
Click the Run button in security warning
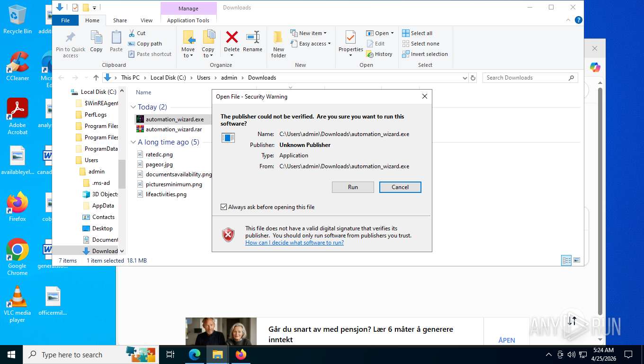click(353, 187)
